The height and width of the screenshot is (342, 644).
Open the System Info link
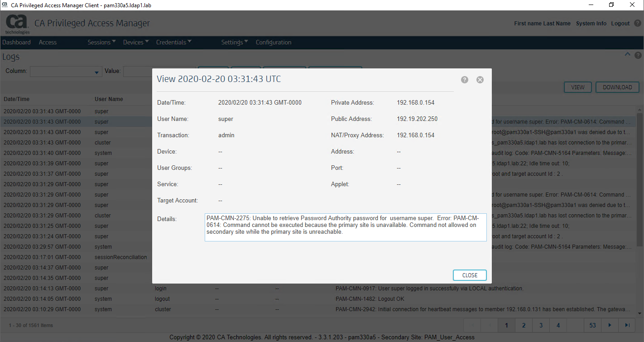point(591,24)
